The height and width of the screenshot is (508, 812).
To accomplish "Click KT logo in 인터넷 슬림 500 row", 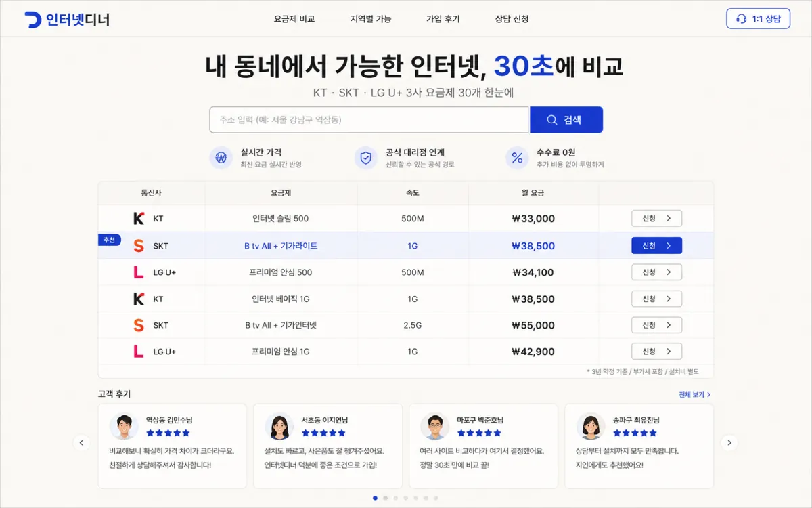I will pos(139,219).
